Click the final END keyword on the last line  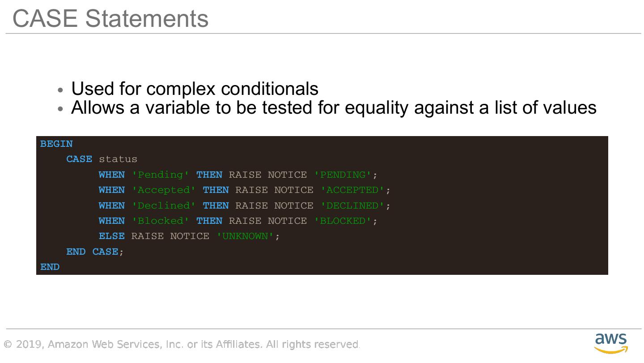click(50, 267)
